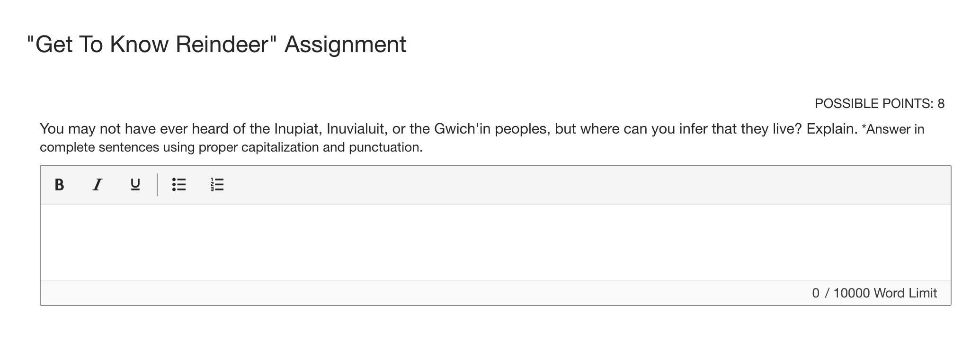Screen dimensions: 980x360
Task: Click the "complete sentences using proper capitalization" note
Action: coord(231,147)
